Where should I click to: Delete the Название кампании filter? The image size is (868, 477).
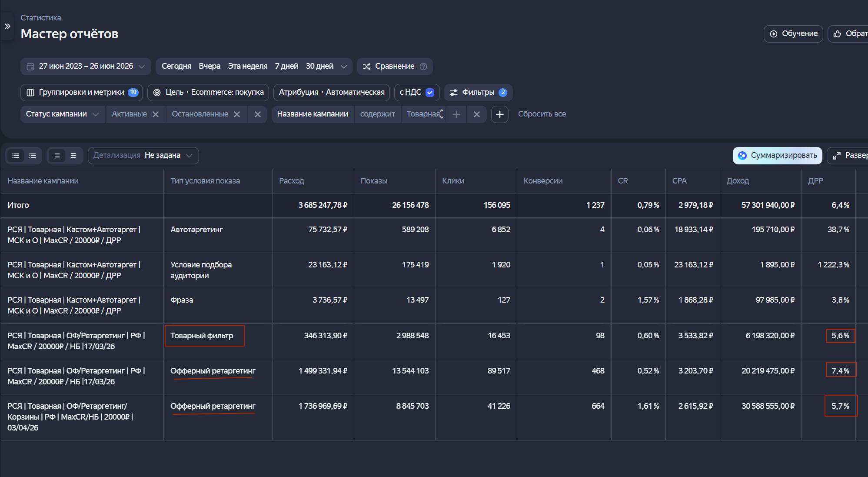tap(477, 114)
